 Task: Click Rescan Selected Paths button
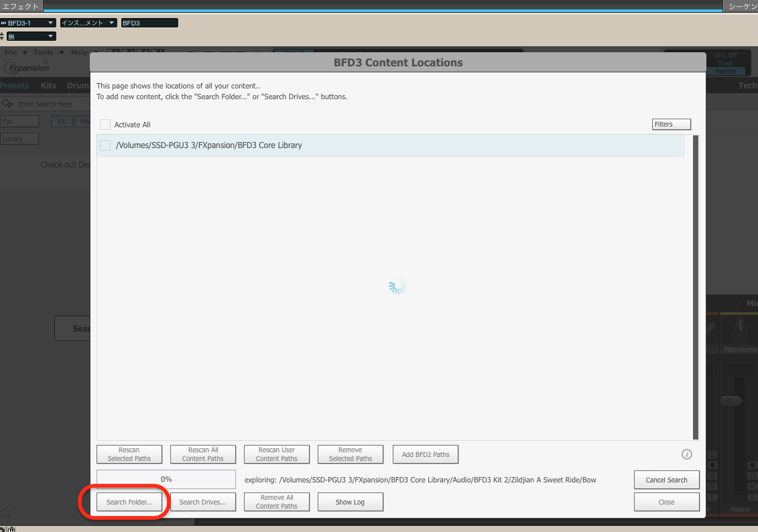129,454
